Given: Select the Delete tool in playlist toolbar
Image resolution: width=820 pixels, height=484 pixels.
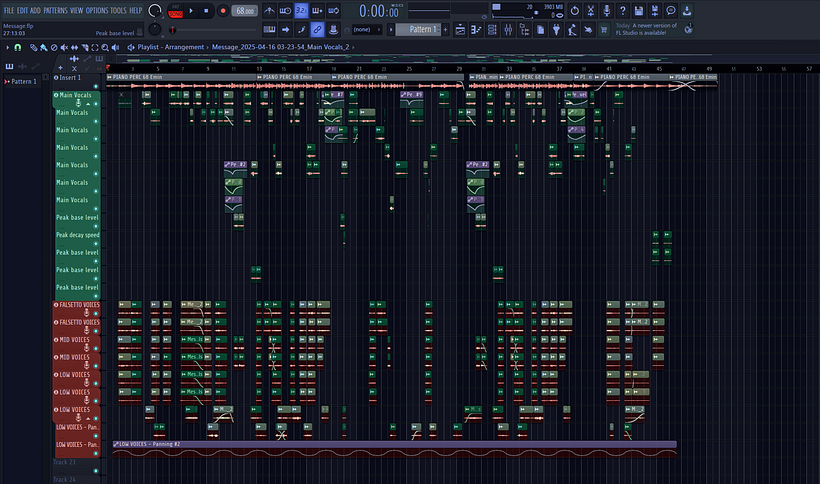Looking at the screenshot, I should 54,47.
